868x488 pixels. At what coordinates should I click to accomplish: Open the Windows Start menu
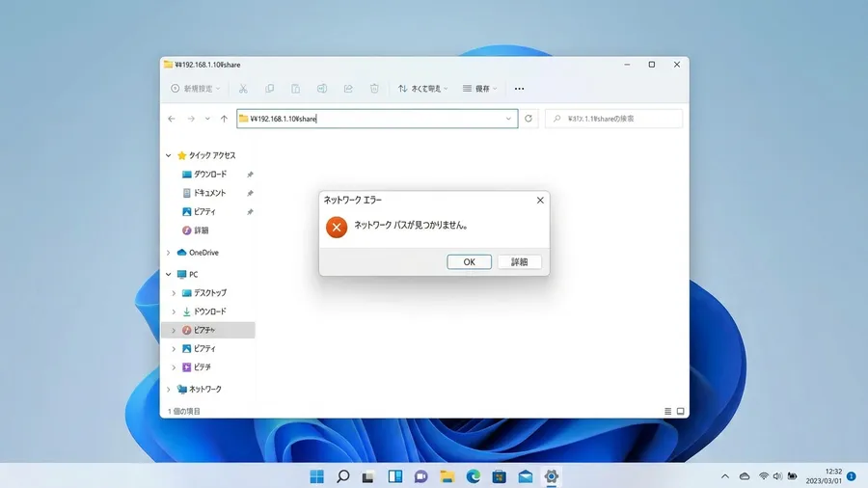(317, 476)
